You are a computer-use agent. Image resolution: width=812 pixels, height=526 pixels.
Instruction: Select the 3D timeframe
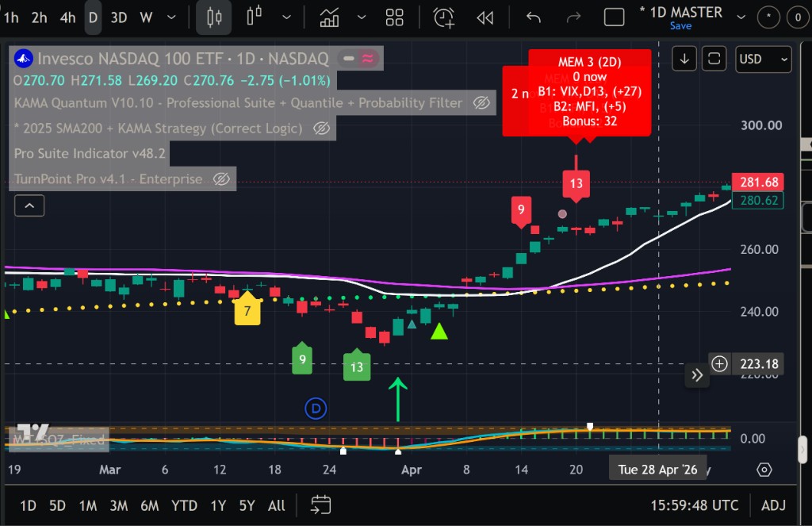pyautogui.click(x=119, y=17)
